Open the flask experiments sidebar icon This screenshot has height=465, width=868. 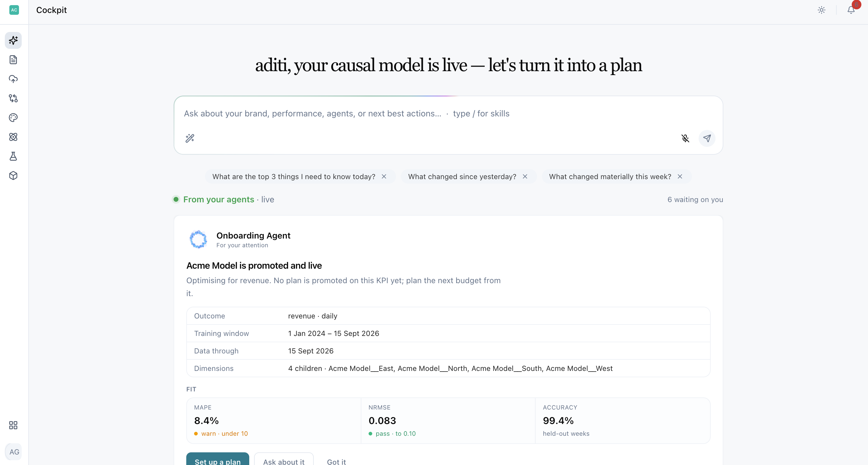(x=14, y=156)
